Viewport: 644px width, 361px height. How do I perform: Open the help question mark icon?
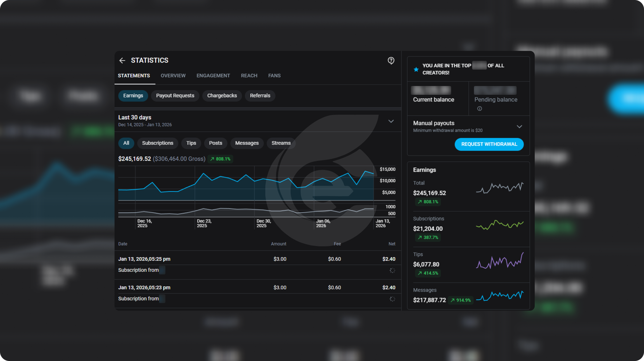[x=391, y=61]
